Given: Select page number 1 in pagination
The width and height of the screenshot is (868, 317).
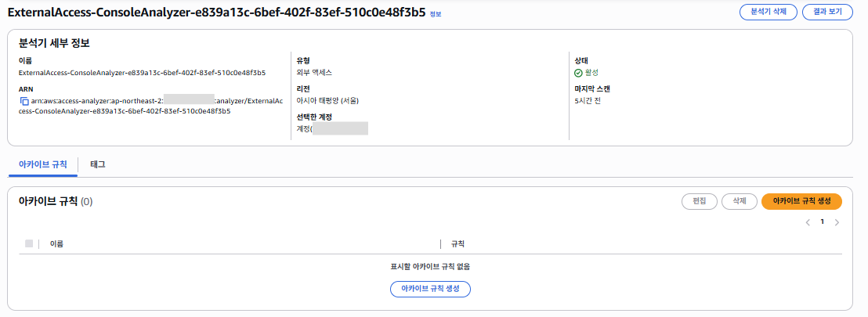Looking at the screenshot, I should pos(822,222).
